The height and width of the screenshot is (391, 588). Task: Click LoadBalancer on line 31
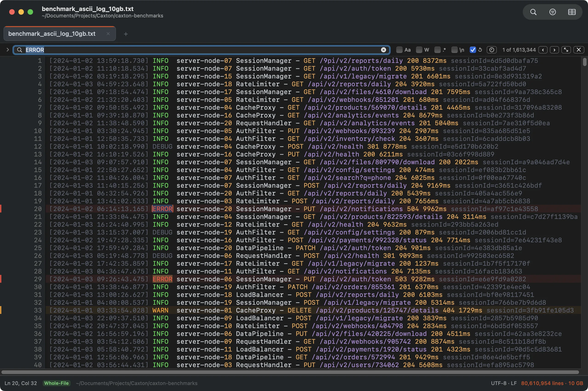pyautogui.click(x=260, y=295)
